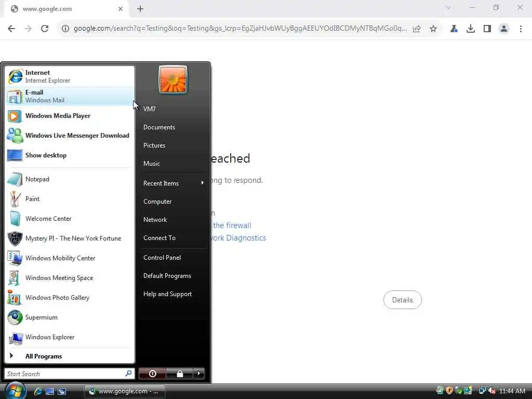Screen dimensions: 532x399
Task: Launch Notepad
Action: click(70, 179)
